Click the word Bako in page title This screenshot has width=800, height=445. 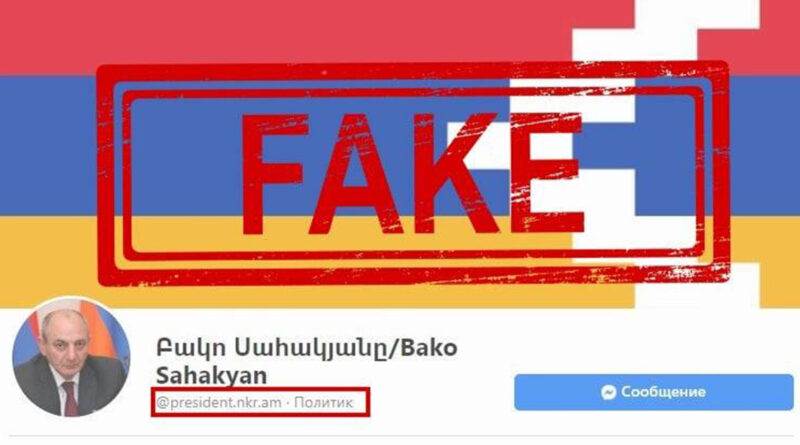click(x=429, y=348)
